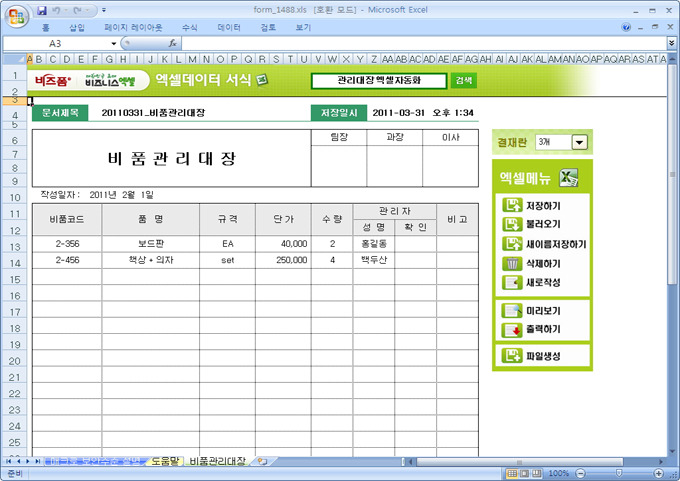Click the 20110331_비품관리대장 document title
Image resolution: width=680 pixels, height=481 pixels.
pos(153,113)
